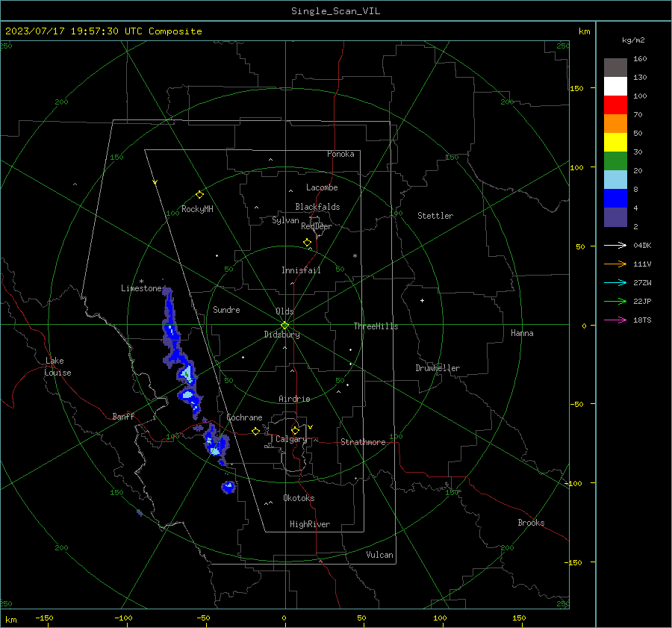Click the yellow diamond marker south of RedDeer
Viewport: 672px width, 628px height.
(307, 243)
